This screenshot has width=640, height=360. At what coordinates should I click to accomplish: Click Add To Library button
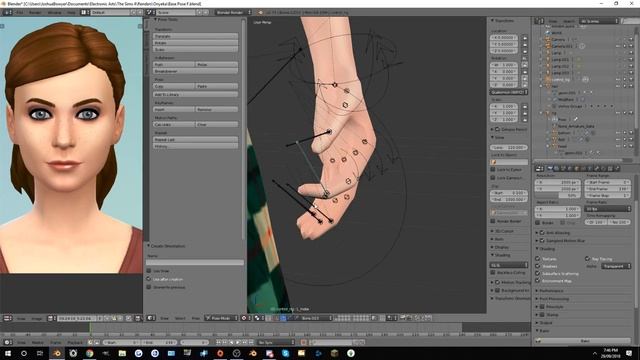[x=196, y=94]
